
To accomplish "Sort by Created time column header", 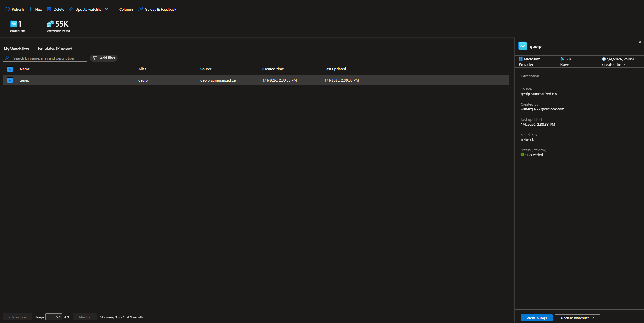I will 273,69.
